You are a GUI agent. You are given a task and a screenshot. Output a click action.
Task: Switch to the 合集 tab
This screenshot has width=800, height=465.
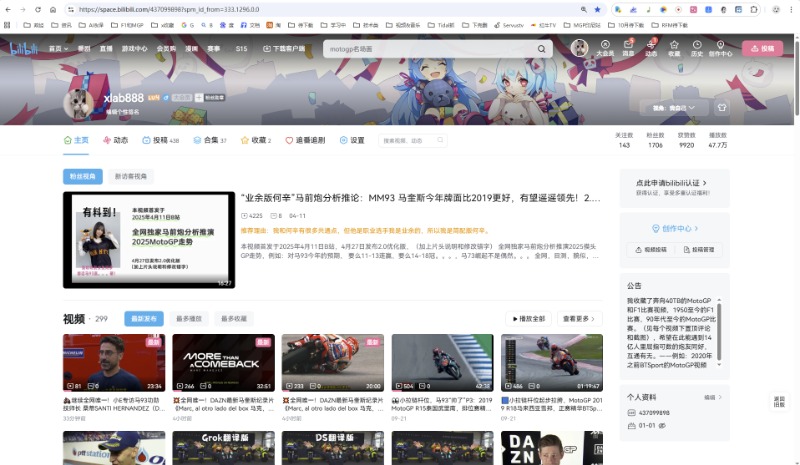click(210, 141)
